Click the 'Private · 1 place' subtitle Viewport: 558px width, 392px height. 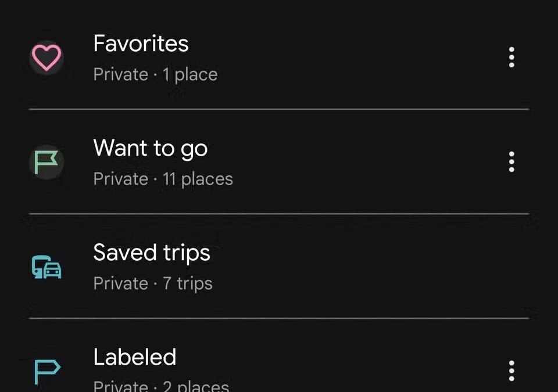tap(155, 74)
